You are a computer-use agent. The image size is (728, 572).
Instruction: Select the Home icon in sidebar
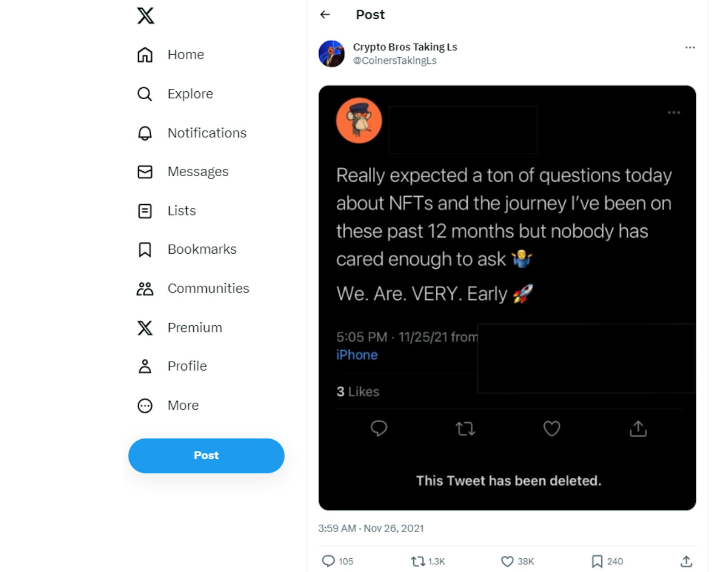(x=145, y=54)
